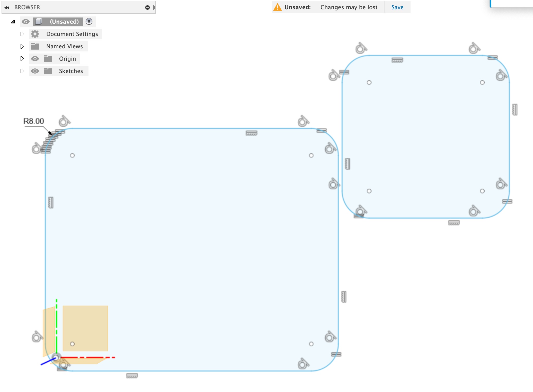
Task: Click the Named Views folder icon
Action: pos(35,46)
